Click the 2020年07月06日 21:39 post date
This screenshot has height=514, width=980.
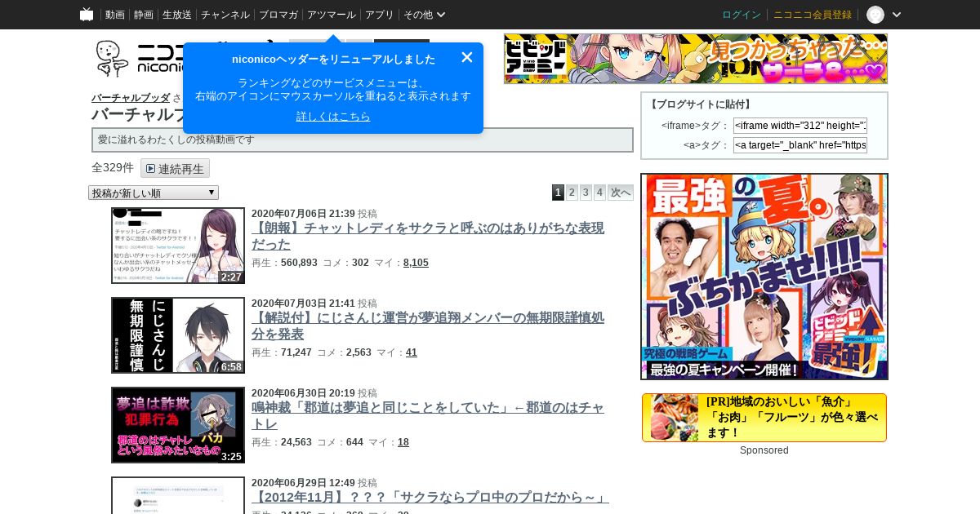(303, 213)
